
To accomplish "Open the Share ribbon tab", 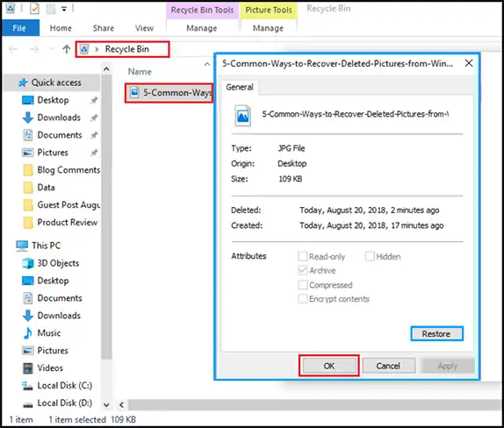I will (104, 28).
